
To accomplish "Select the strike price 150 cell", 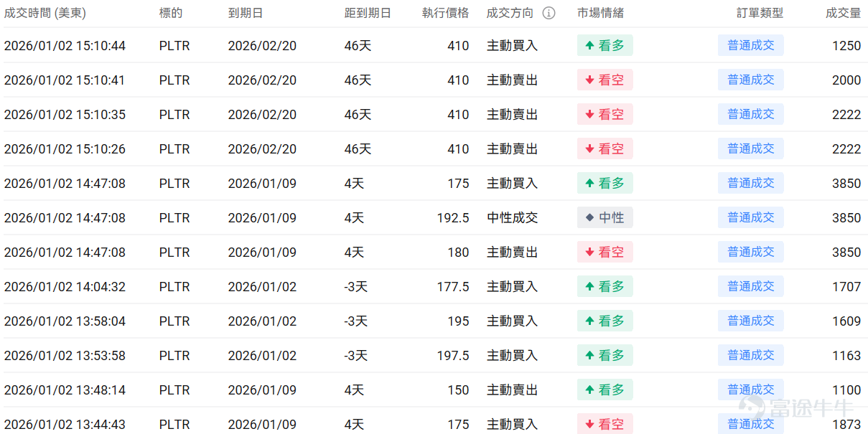I will click(458, 390).
